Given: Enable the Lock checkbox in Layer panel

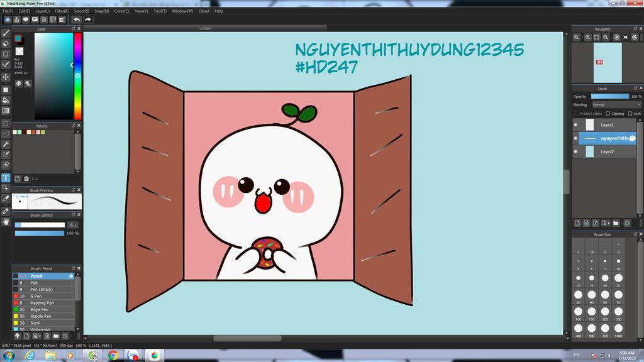Looking at the screenshot, I should [x=630, y=114].
